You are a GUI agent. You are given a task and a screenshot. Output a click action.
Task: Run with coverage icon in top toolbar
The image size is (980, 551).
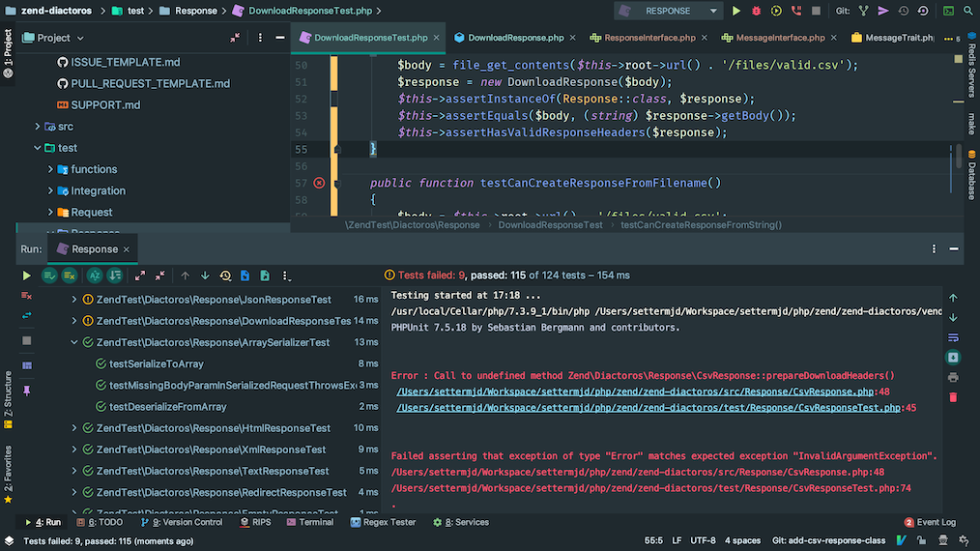(x=776, y=11)
